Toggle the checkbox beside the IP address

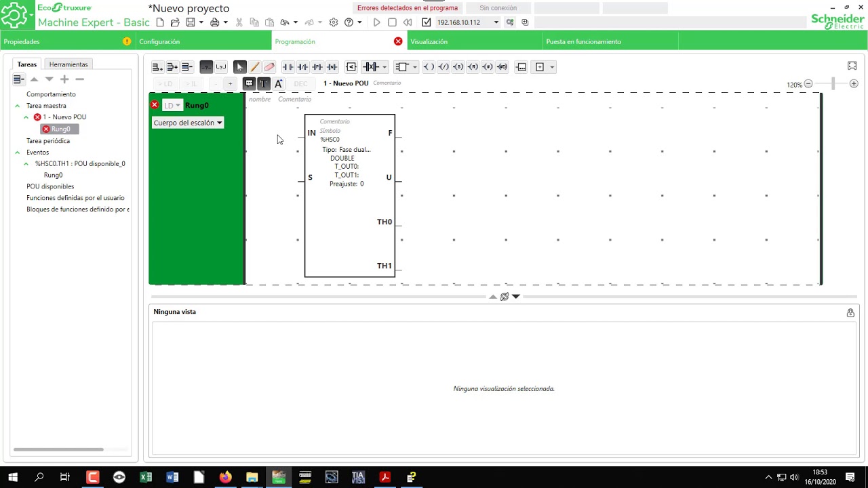(x=426, y=22)
